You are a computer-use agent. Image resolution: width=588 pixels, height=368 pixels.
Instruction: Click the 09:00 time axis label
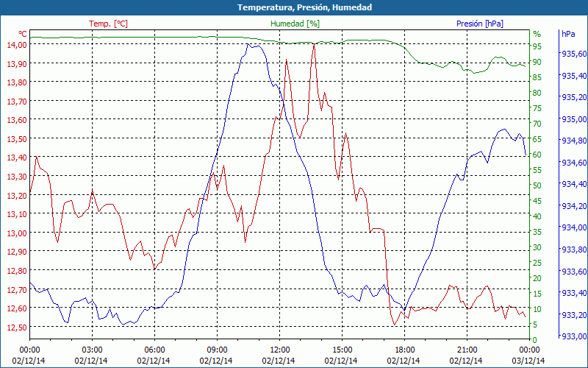tap(217, 350)
